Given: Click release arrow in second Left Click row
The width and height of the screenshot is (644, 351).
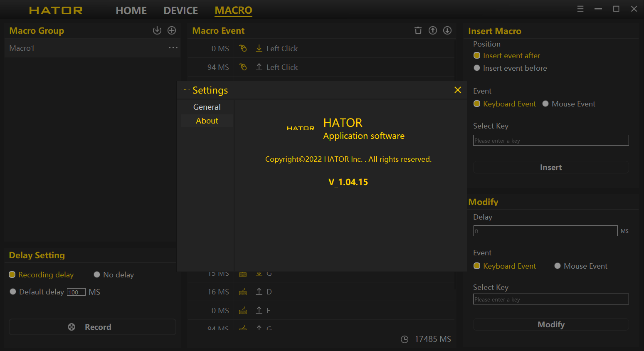Looking at the screenshot, I should [x=259, y=67].
